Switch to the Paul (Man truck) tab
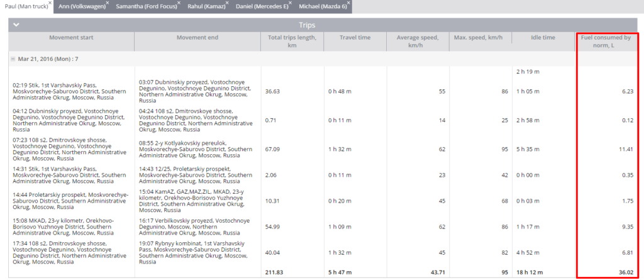The width and height of the screenshot is (644, 280). coord(26,6)
